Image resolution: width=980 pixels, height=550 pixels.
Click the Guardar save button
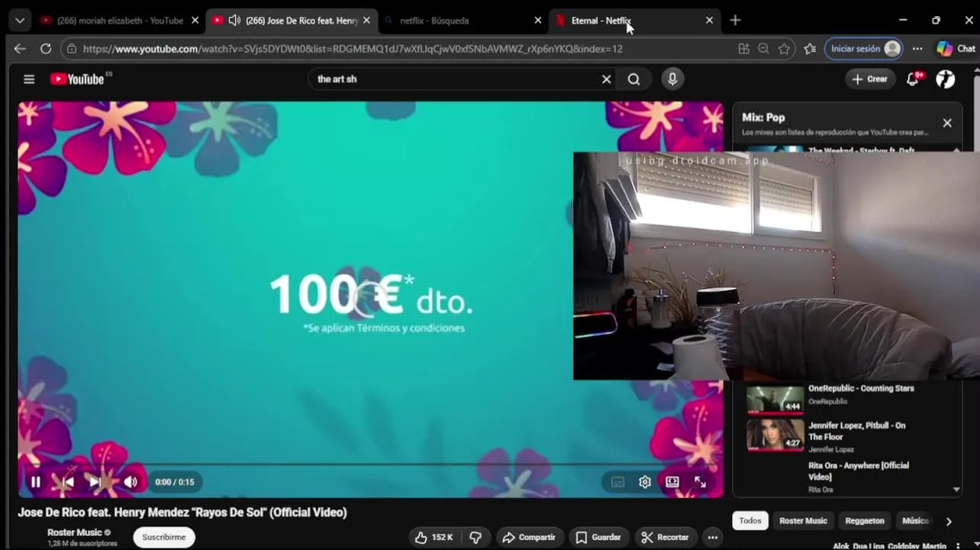598,537
